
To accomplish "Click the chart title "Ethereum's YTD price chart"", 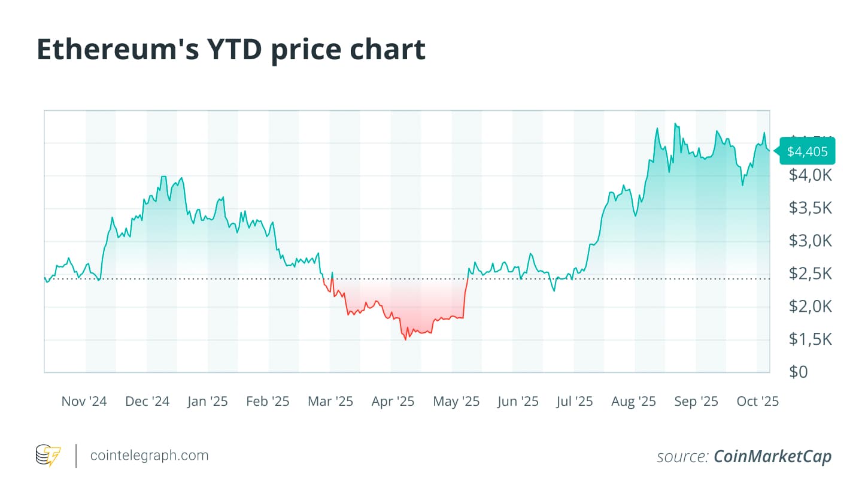I will click(231, 49).
